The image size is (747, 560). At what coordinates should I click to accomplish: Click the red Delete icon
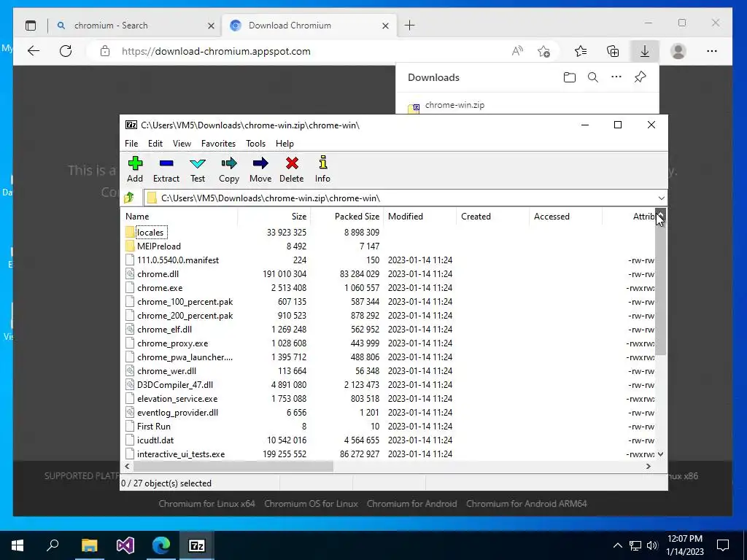click(x=292, y=169)
